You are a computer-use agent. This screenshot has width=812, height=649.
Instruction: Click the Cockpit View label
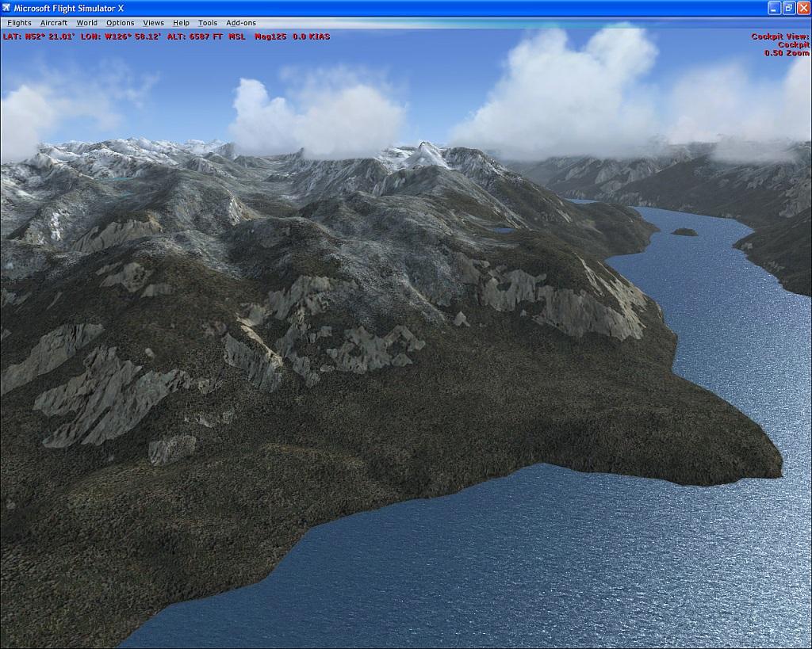coord(780,36)
